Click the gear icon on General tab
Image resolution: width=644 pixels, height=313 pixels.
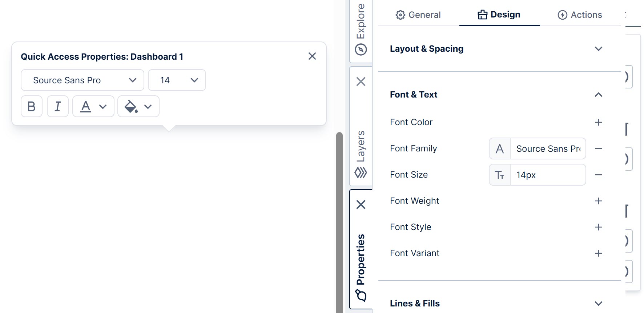pos(400,15)
